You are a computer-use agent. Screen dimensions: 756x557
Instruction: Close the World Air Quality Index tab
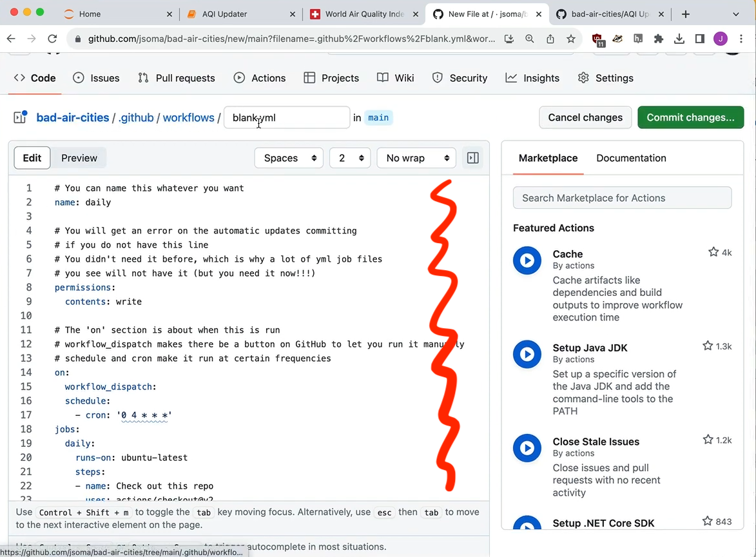416,14
